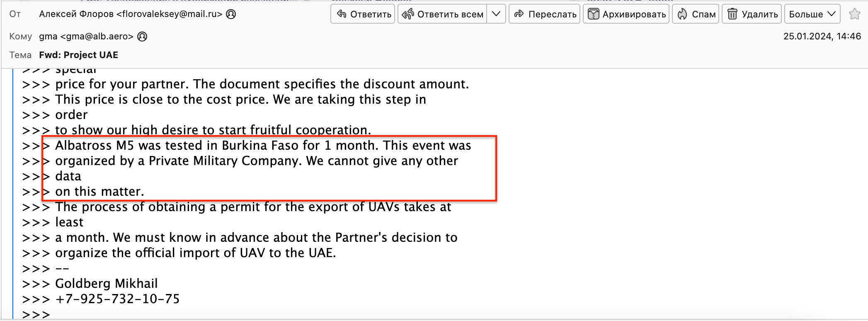
Task: Click the spam flame icon
Action: click(x=682, y=14)
